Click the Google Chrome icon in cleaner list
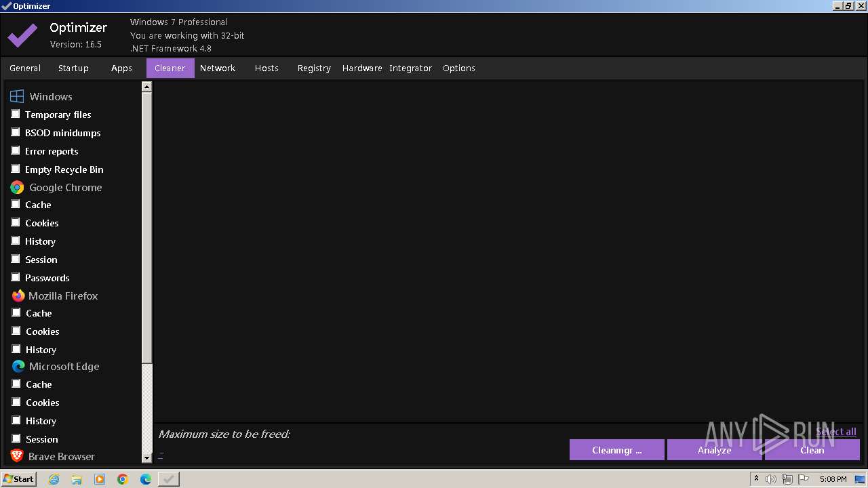 (x=17, y=188)
